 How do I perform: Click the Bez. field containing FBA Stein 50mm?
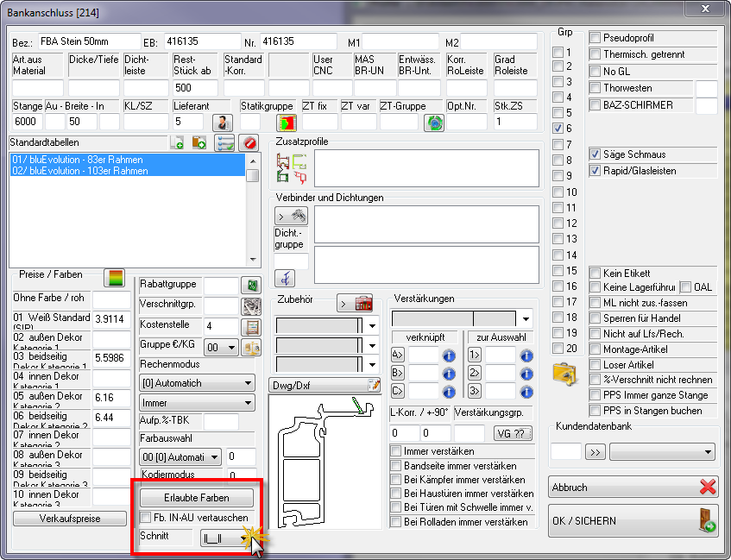(89, 41)
